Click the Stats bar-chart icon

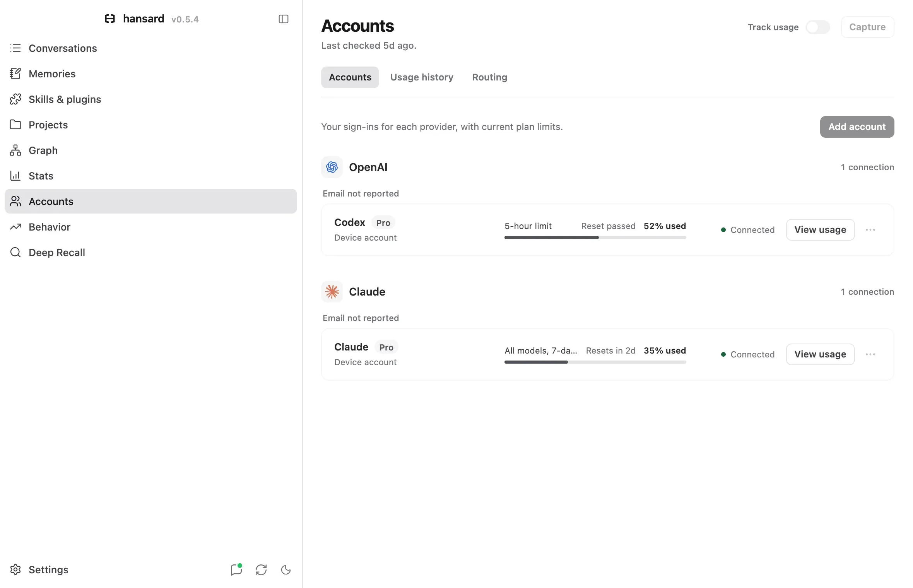pos(15,176)
